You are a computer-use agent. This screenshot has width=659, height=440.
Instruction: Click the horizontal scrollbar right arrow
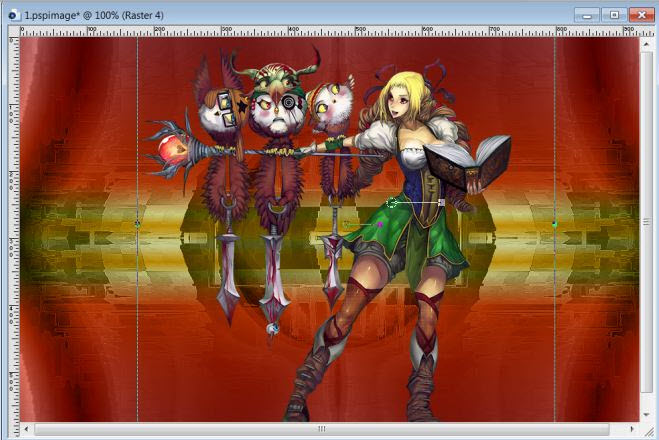pos(632,429)
